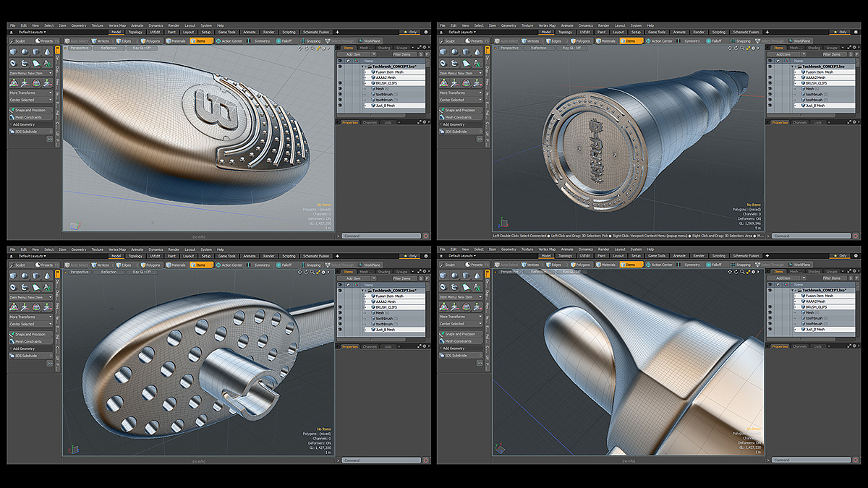Open Action Center dropdown in top-left window
Viewport: 868px width, 488px height.
click(x=231, y=41)
